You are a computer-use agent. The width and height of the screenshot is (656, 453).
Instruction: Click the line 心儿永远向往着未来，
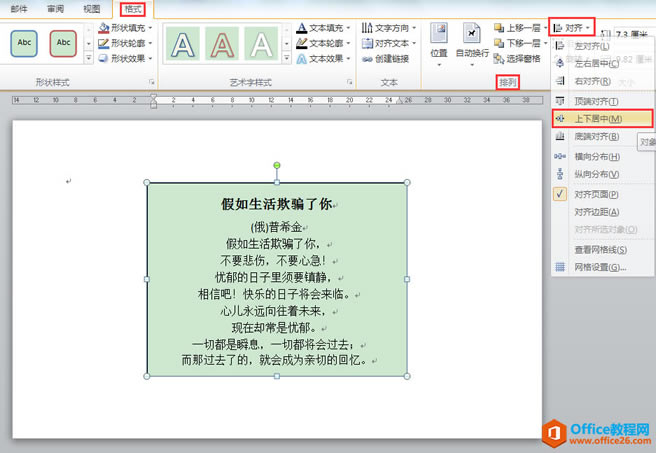[x=273, y=311]
